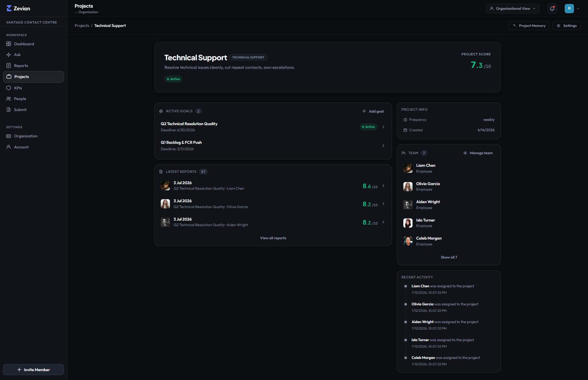Open Reports in the sidebar
The height and width of the screenshot is (380, 588).
(x=33, y=65)
